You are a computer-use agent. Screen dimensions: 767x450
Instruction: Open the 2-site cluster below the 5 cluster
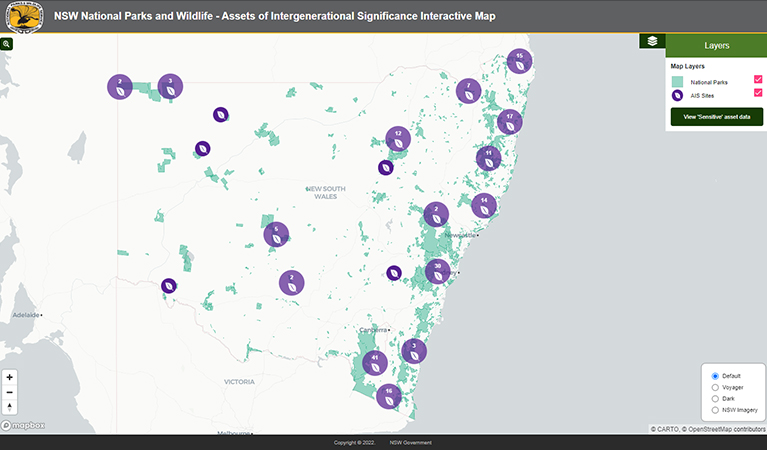(292, 283)
